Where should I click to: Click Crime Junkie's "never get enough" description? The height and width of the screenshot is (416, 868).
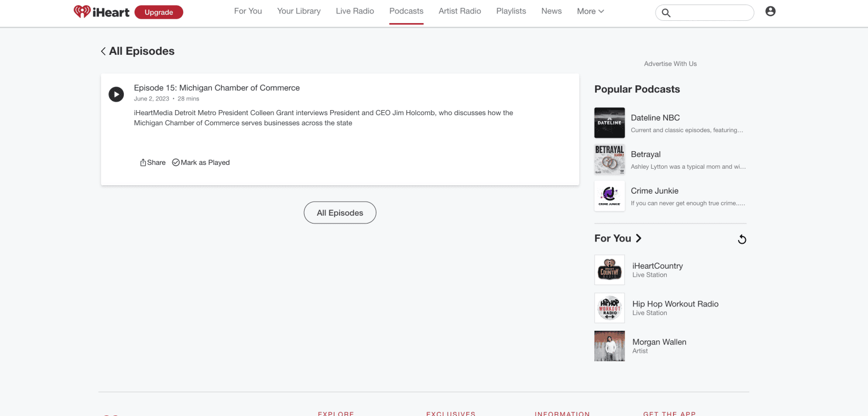[x=688, y=203]
